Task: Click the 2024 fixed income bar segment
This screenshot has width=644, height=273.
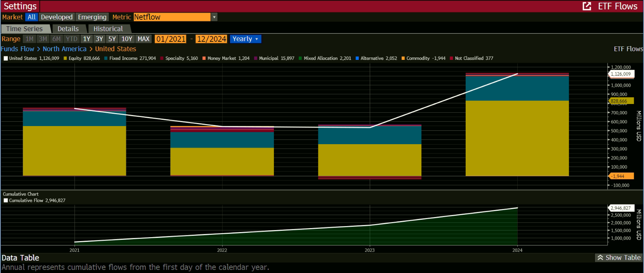Action: tap(517, 88)
